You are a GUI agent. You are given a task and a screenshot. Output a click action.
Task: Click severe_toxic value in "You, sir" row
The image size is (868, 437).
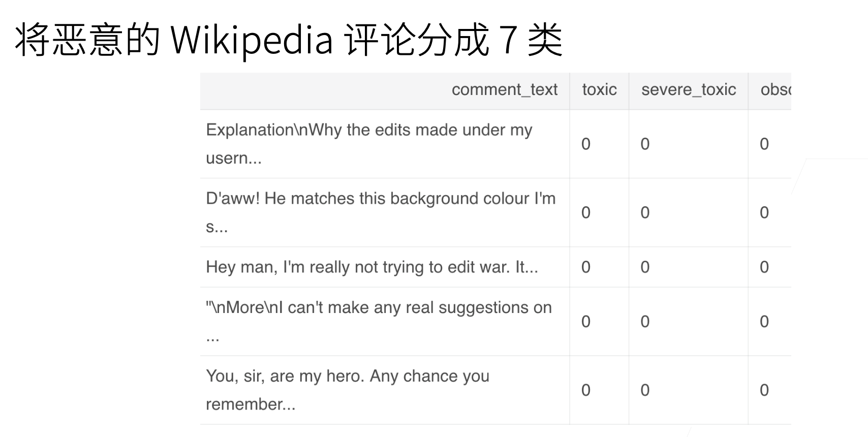tap(645, 390)
